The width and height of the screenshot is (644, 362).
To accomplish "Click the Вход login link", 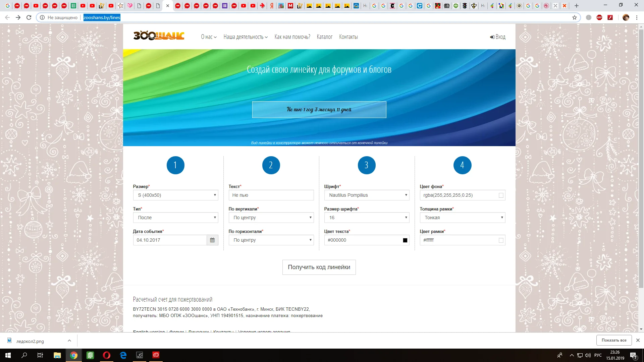I will click(x=498, y=37).
